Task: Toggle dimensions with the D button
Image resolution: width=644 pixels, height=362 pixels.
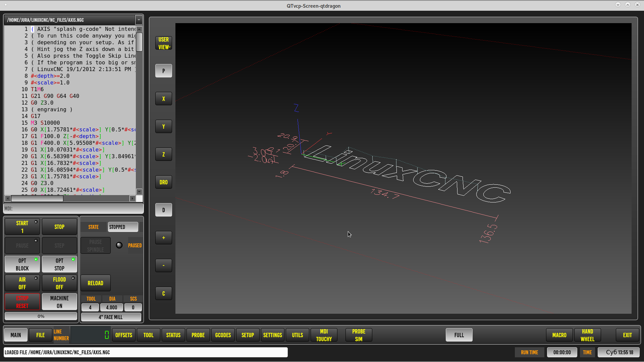Action: coord(163,210)
